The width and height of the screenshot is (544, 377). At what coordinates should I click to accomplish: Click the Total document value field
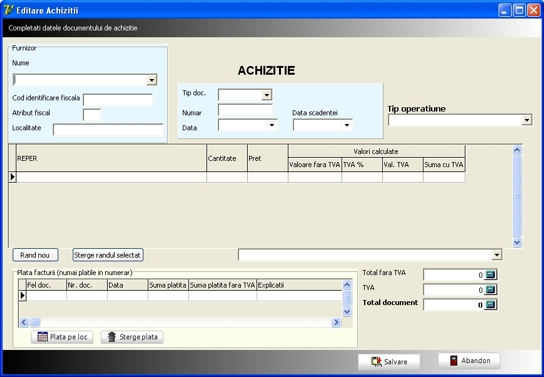tap(454, 305)
